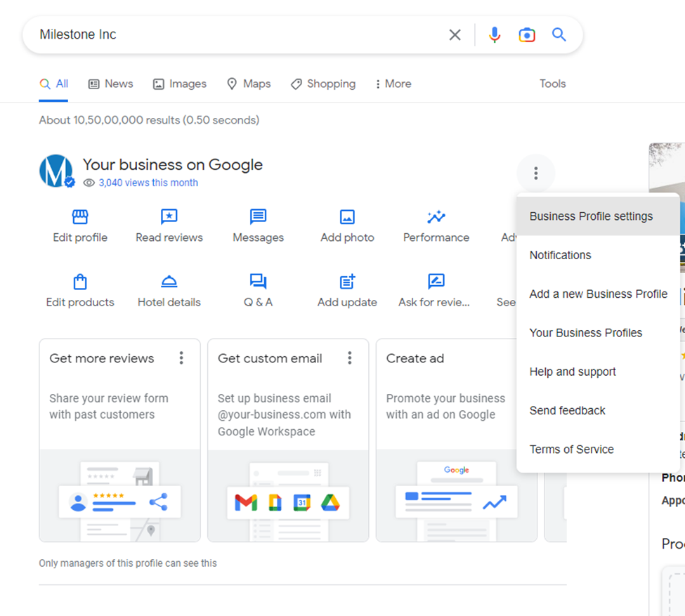Open Edit profile storefront icon

(x=80, y=217)
